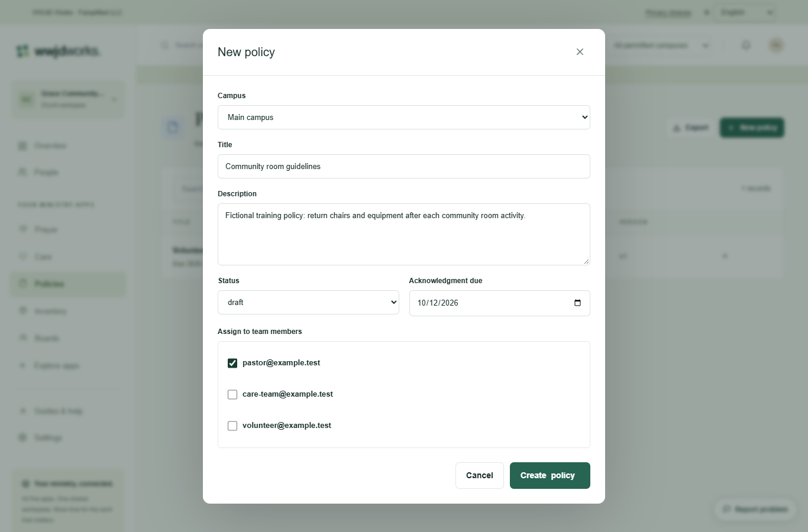This screenshot has height=532, width=808.
Task: Open People in the background sidebar
Action: 68,172
